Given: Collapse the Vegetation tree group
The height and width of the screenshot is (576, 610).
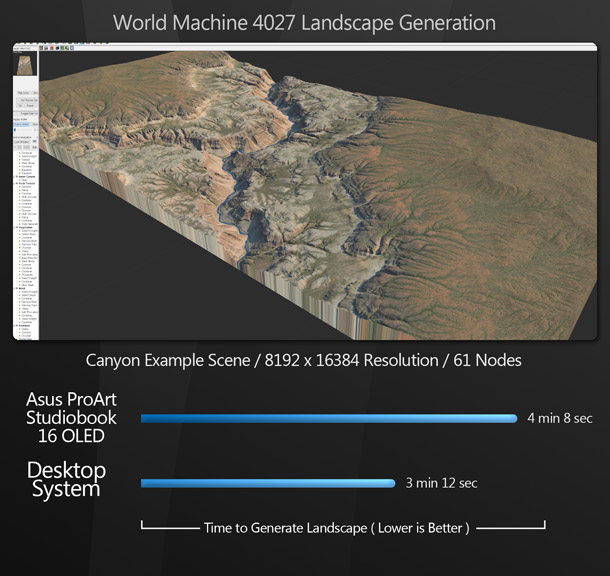Looking at the screenshot, I should click(16, 227).
